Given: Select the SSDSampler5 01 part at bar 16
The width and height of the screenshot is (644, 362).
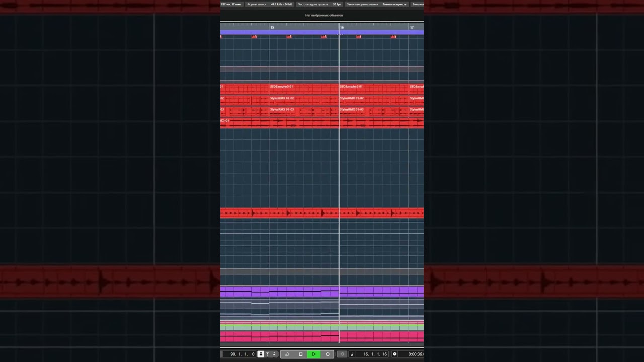Looking at the screenshot, I should click(374, 88).
